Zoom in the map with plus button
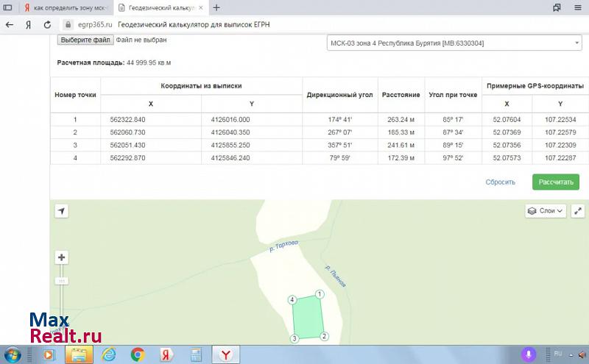The height and width of the screenshot is (364, 589). 62,257
